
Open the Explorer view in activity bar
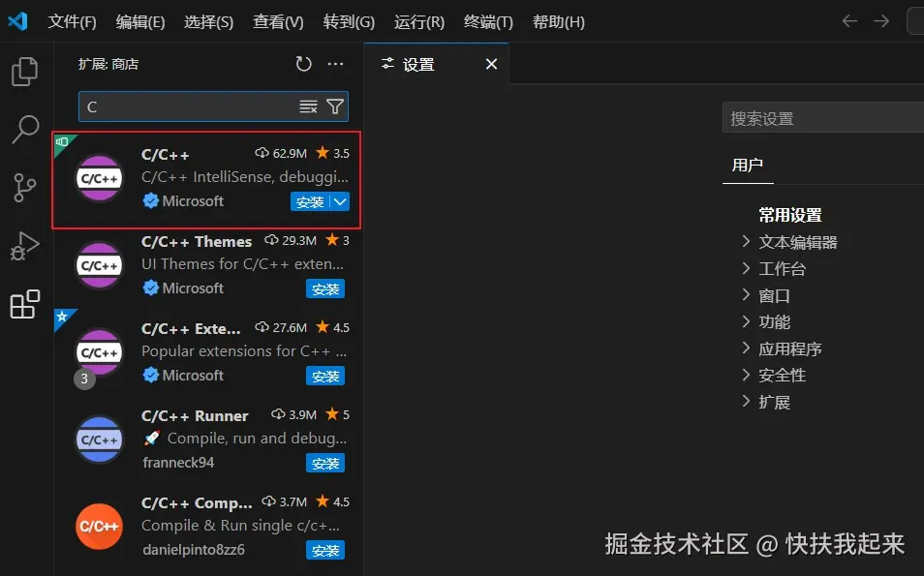[x=25, y=72]
